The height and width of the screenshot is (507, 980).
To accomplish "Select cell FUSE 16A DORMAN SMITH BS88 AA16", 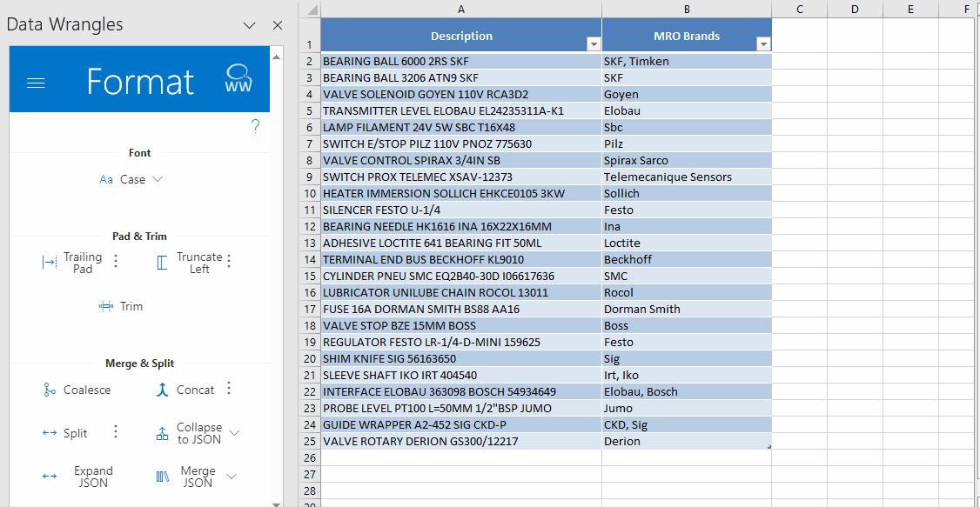I will (x=461, y=309).
